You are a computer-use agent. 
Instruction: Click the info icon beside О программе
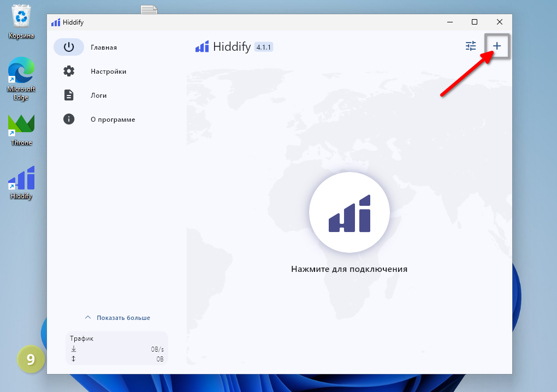(69, 119)
